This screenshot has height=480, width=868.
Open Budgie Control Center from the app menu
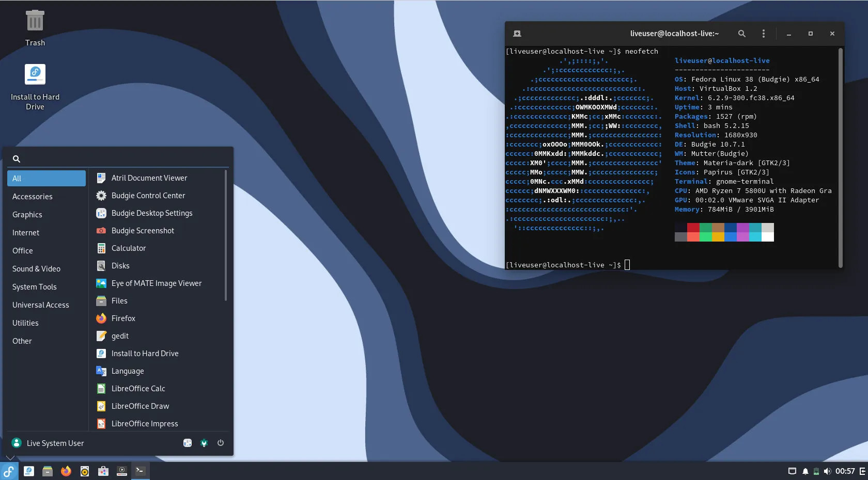(x=148, y=195)
